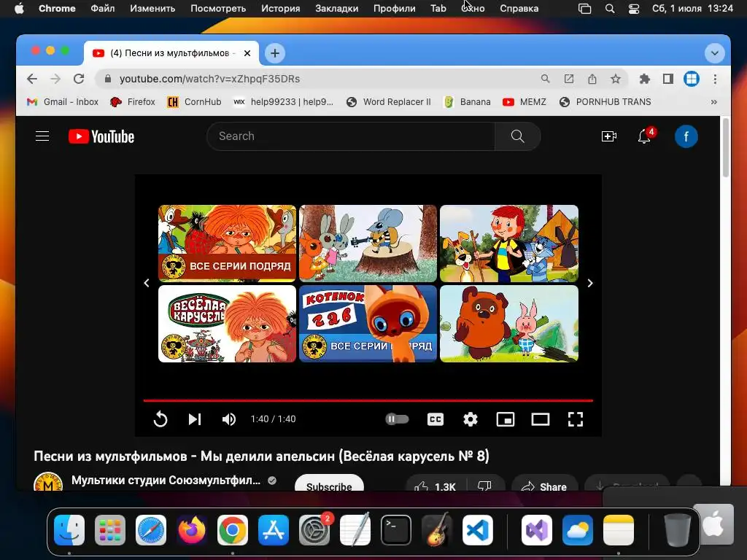Open a new tab
747x560 pixels.
click(x=275, y=52)
